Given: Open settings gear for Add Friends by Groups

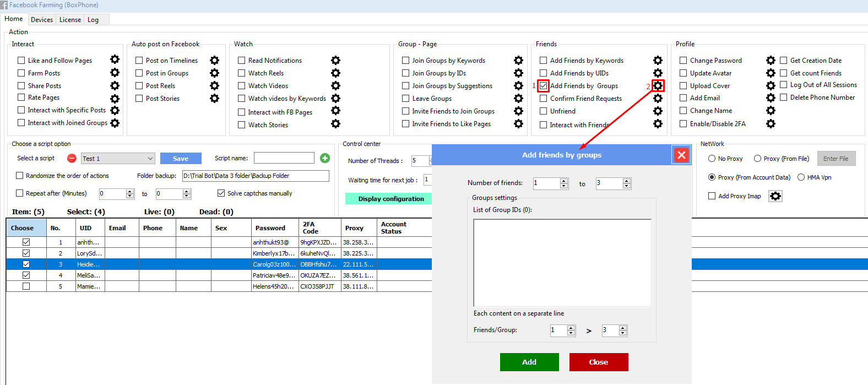Looking at the screenshot, I should point(658,85).
